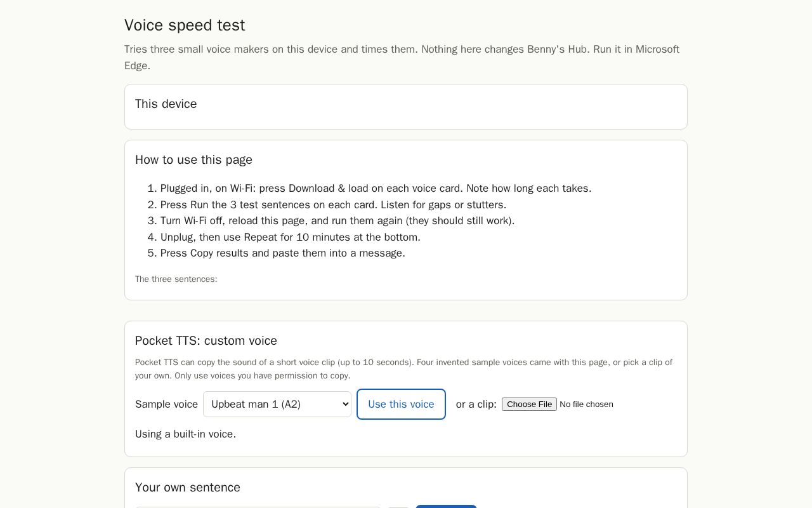
Task: Click the 'Sample voice' label
Action: point(166,404)
